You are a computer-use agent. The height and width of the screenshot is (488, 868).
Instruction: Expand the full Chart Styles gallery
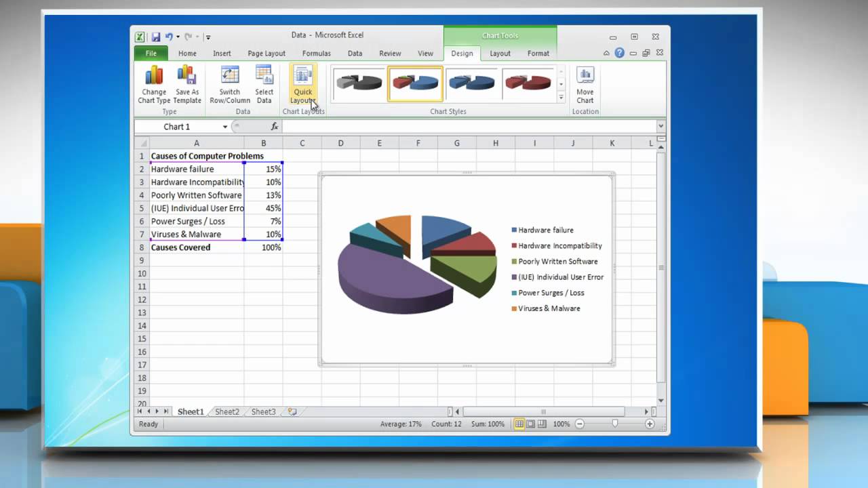561,97
